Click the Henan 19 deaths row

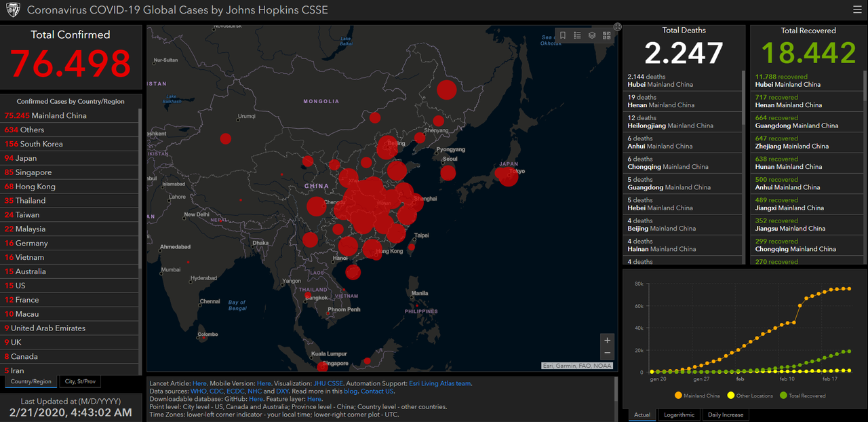pyautogui.click(x=682, y=101)
